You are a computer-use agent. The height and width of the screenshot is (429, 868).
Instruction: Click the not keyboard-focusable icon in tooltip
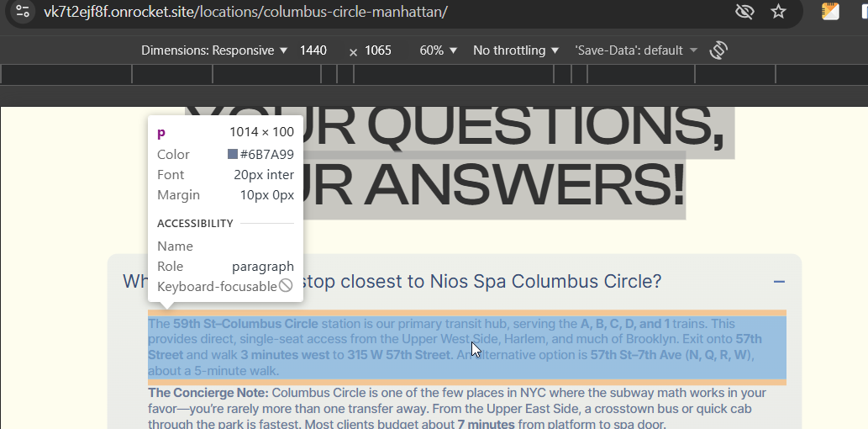click(286, 286)
